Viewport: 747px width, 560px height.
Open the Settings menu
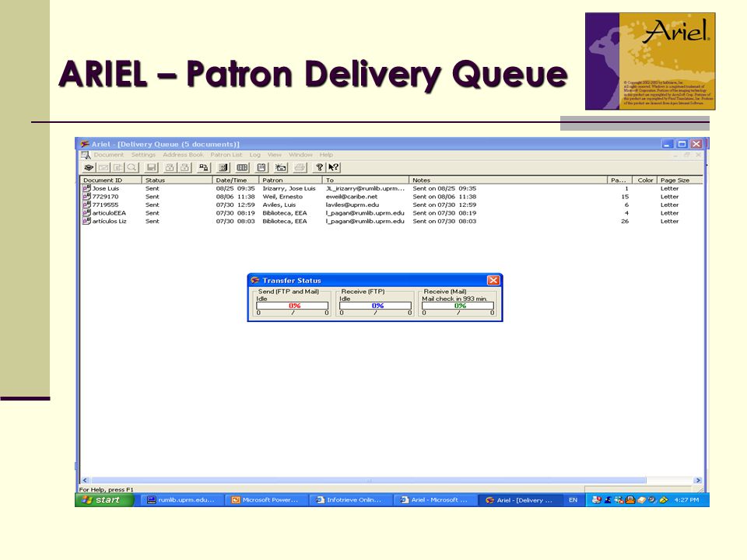(143, 155)
